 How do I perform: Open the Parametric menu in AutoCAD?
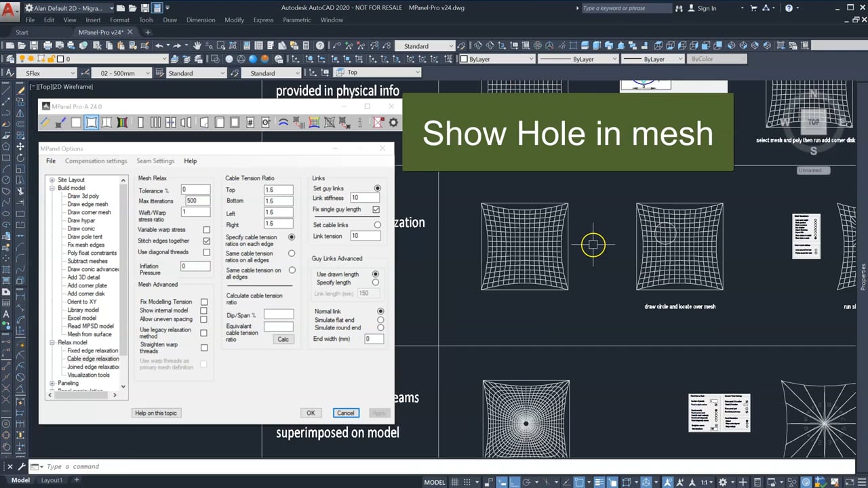297,20
